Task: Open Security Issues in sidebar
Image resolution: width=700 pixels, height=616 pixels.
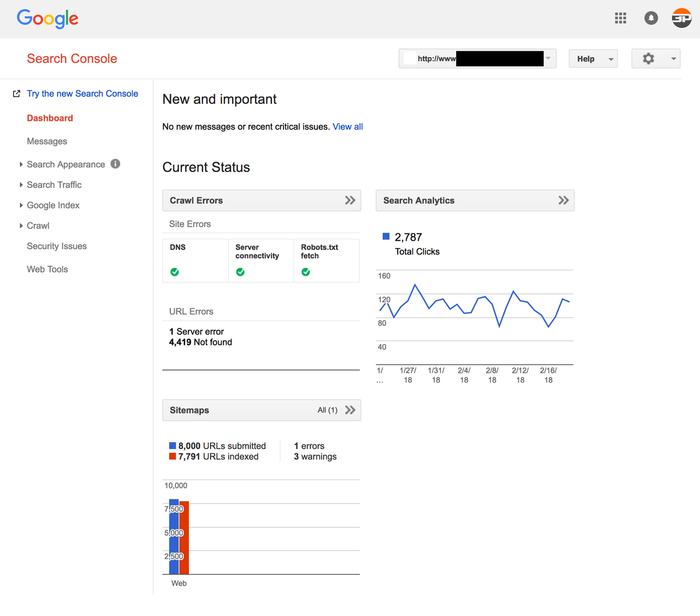Action: click(x=57, y=246)
